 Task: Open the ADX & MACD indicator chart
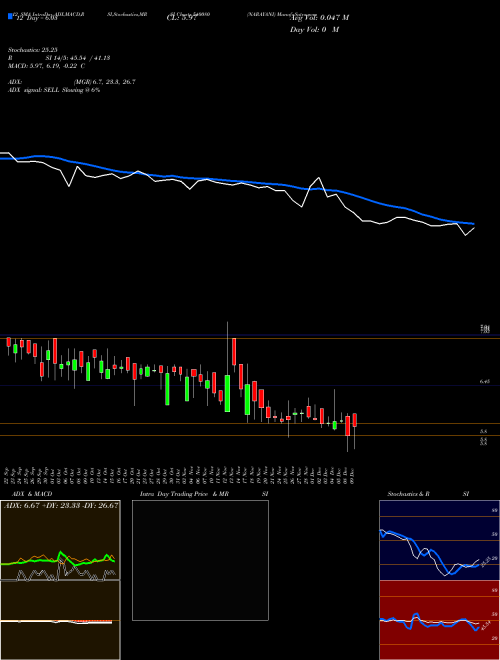tap(60, 580)
